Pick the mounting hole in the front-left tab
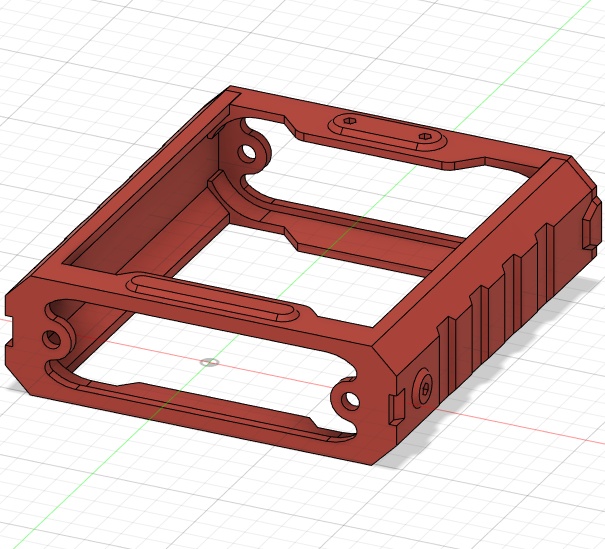The height and width of the screenshot is (549, 605). [52, 339]
